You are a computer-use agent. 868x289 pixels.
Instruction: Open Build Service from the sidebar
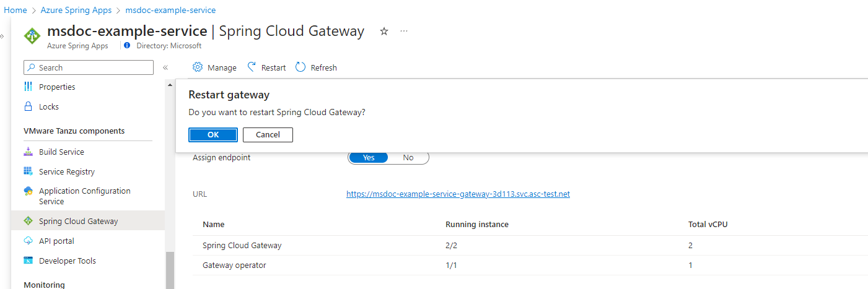coord(61,152)
